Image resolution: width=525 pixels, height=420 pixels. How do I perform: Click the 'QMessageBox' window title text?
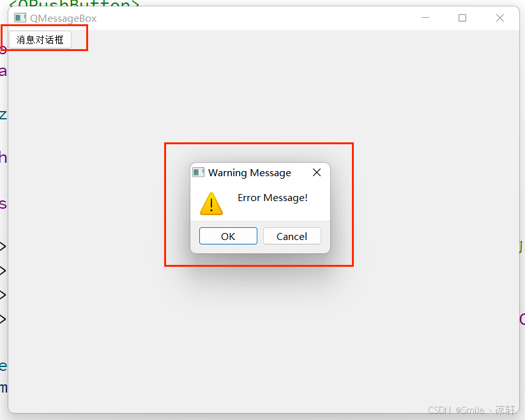(x=63, y=19)
